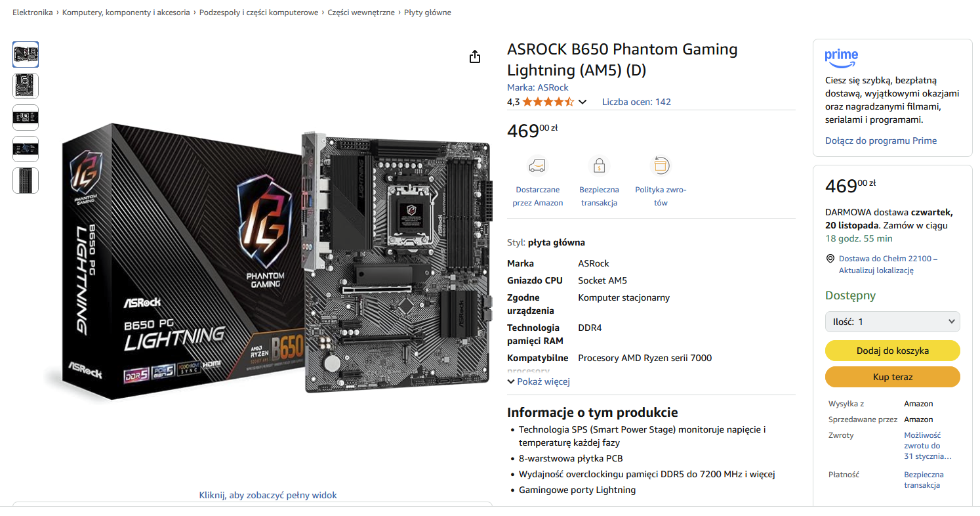Expand the rating breakdown chevron

582,102
